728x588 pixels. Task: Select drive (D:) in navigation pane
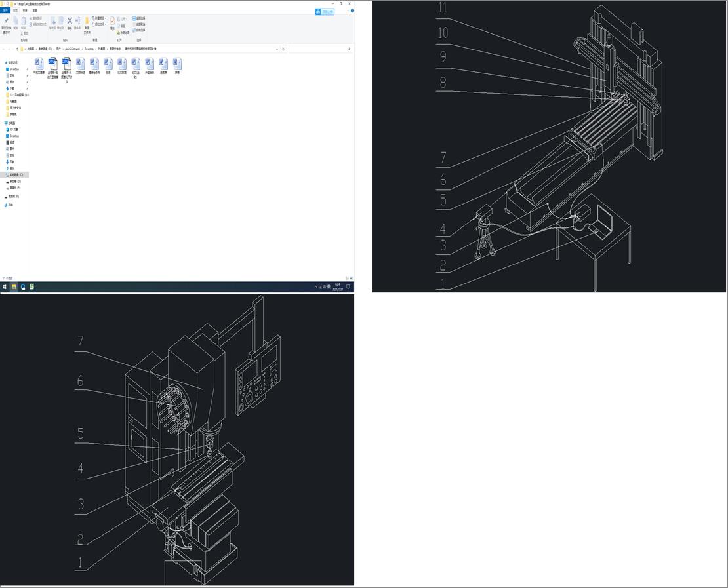[x=14, y=181]
